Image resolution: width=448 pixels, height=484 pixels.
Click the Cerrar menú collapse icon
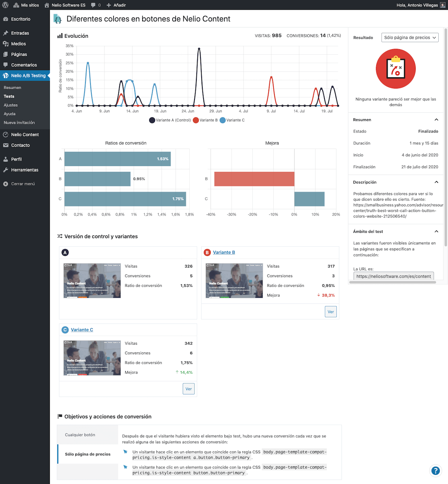pyautogui.click(x=6, y=184)
